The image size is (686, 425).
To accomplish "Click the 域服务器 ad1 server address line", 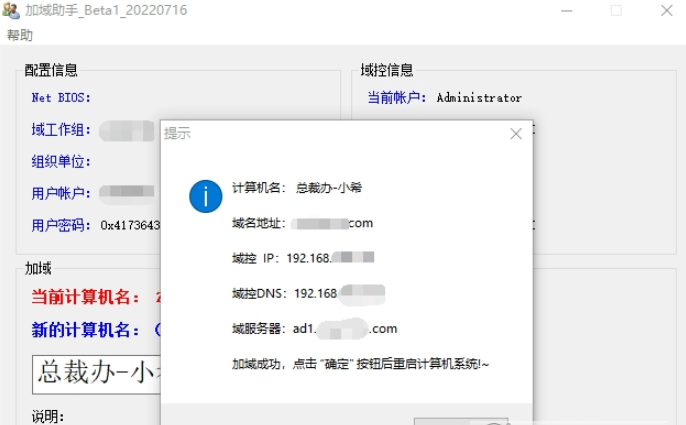I will (314, 328).
